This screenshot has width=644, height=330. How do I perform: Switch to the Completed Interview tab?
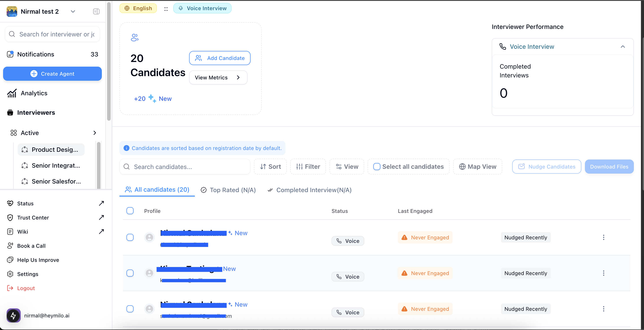pos(309,190)
